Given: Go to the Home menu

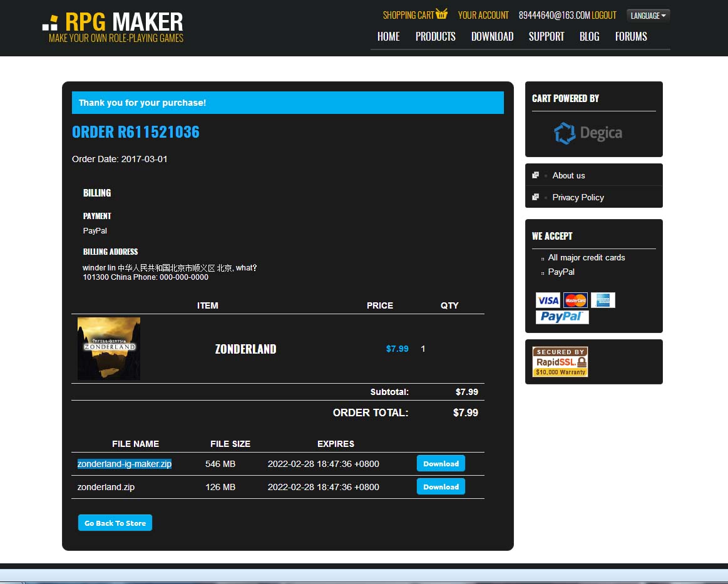Looking at the screenshot, I should point(388,36).
